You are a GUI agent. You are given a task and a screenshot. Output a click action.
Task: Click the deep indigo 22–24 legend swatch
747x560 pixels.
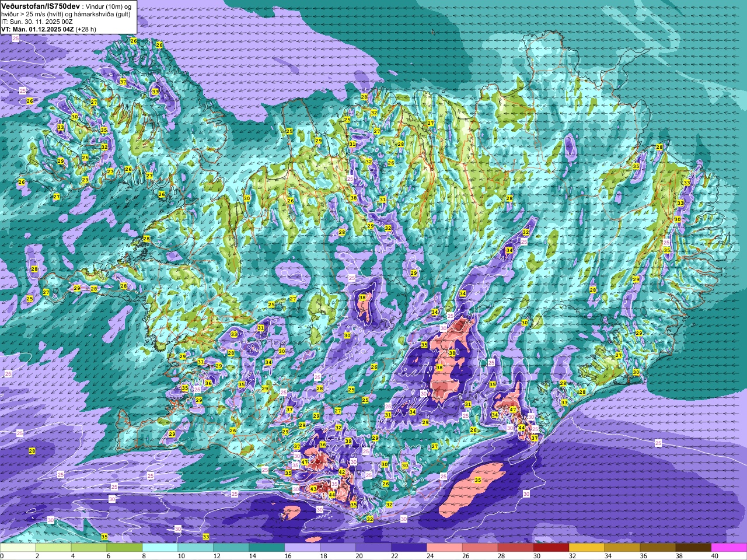pos(409,548)
